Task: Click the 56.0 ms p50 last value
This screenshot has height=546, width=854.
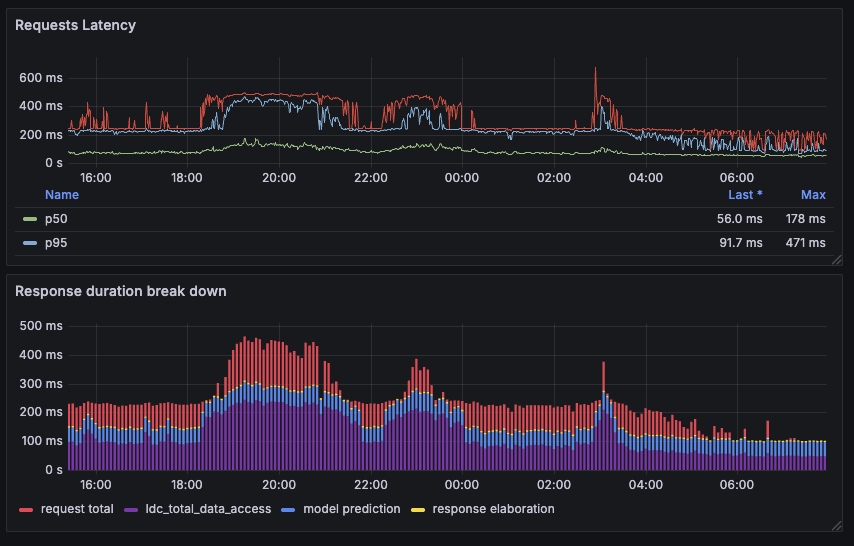Action: pos(739,219)
